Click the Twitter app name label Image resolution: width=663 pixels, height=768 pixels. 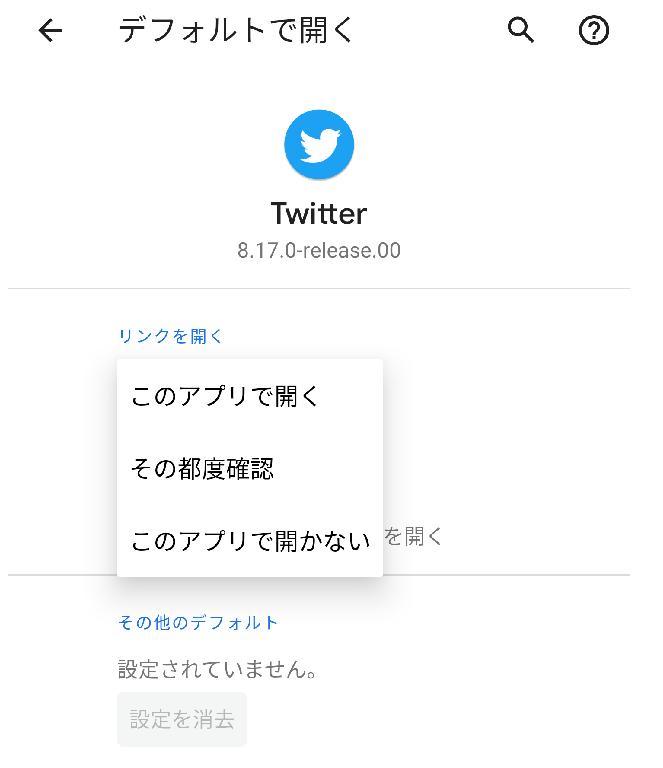pyautogui.click(x=319, y=214)
